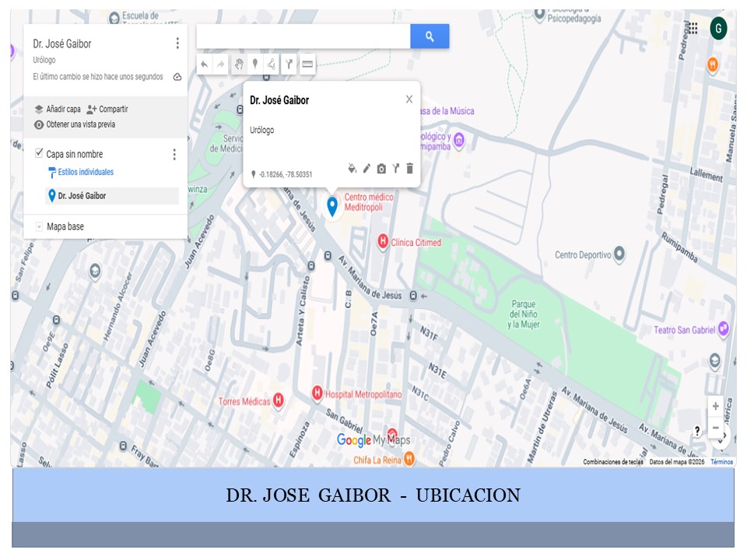The height and width of the screenshot is (560, 747).
Task: Click Añadir capa
Action: [58, 109]
